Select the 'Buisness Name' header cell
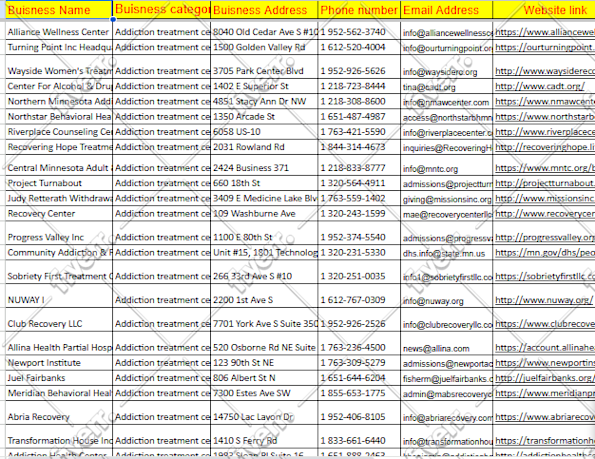The height and width of the screenshot is (459, 595). tap(59, 9)
